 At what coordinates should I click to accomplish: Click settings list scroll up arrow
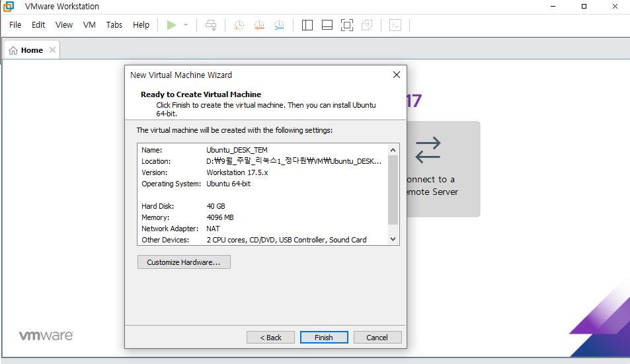pos(393,150)
